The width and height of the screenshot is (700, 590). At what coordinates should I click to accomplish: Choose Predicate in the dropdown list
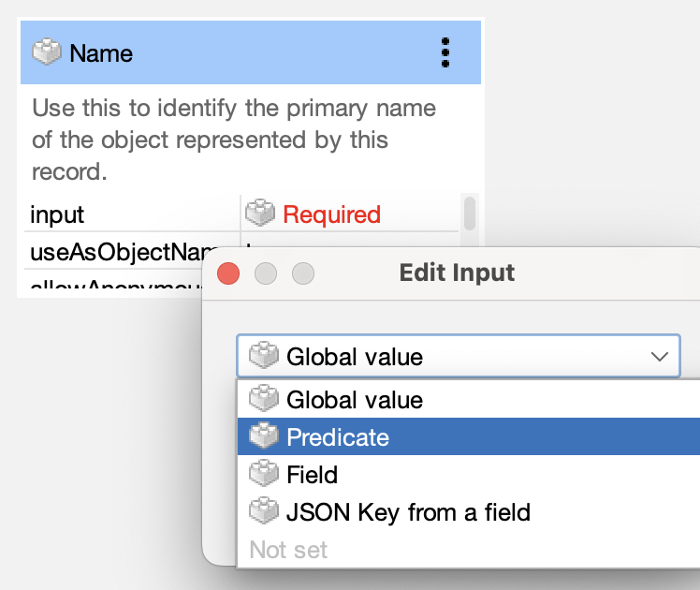click(x=468, y=436)
